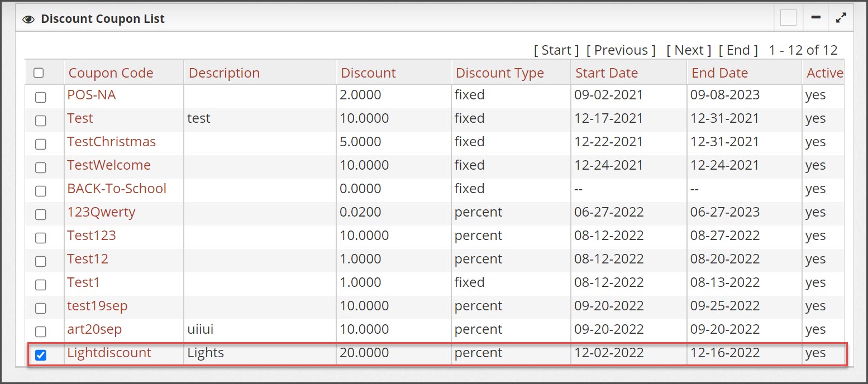Click the 12-17-2021 start date cell
Image resolution: width=868 pixels, height=384 pixels.
point(609,118)
